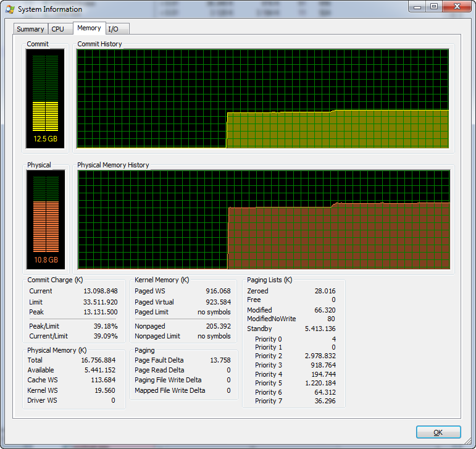Click the Zeroed value 28.016
The height and width of the screenshot is (449, 476).
(x=325, y=291)
